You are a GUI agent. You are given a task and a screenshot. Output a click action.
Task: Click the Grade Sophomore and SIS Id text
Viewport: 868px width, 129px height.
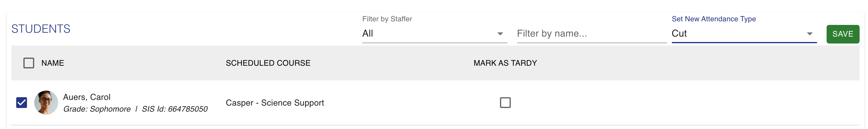(136, 109)
